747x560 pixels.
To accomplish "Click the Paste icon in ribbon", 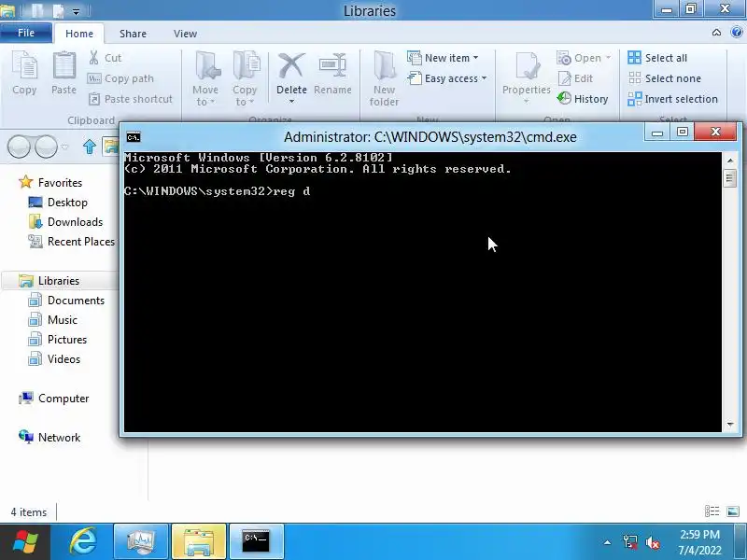I will 63,65.
